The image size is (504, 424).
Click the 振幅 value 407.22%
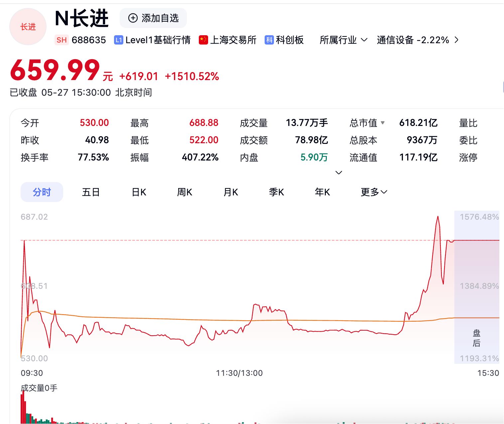click(x=200, y=157)
